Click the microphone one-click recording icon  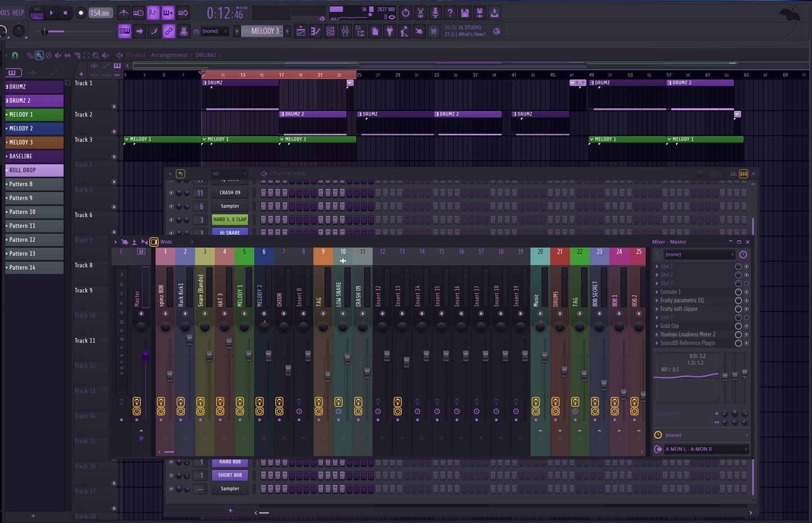[x=435, y=12]
